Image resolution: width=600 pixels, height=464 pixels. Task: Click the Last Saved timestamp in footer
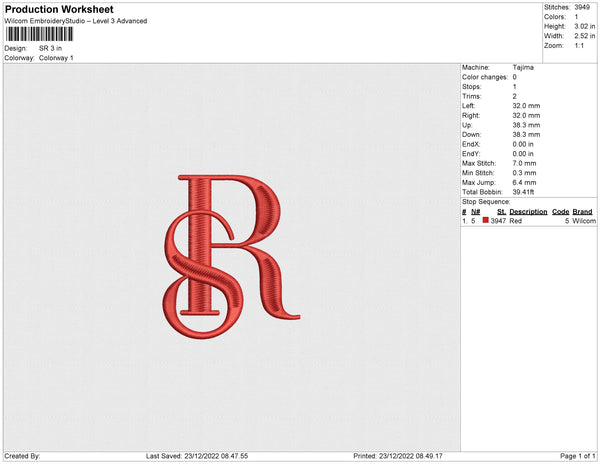pos(196,457)
